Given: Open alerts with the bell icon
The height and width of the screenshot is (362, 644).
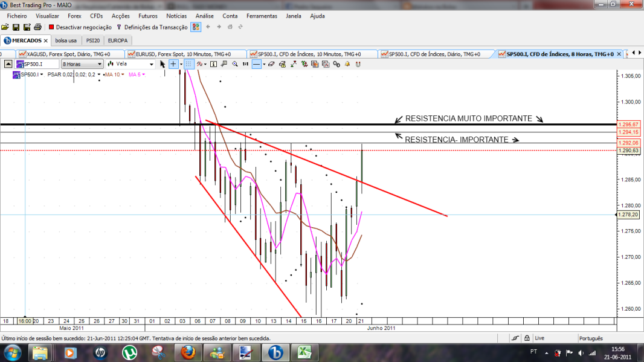Looking at the screenshot, I should pos(347,63).
